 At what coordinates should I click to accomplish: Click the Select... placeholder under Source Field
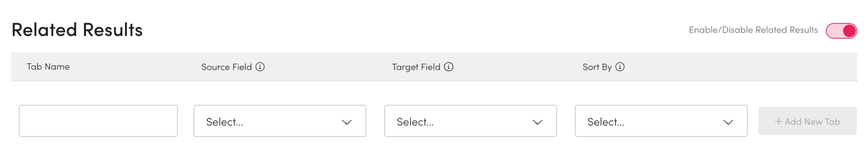[225, 122]
